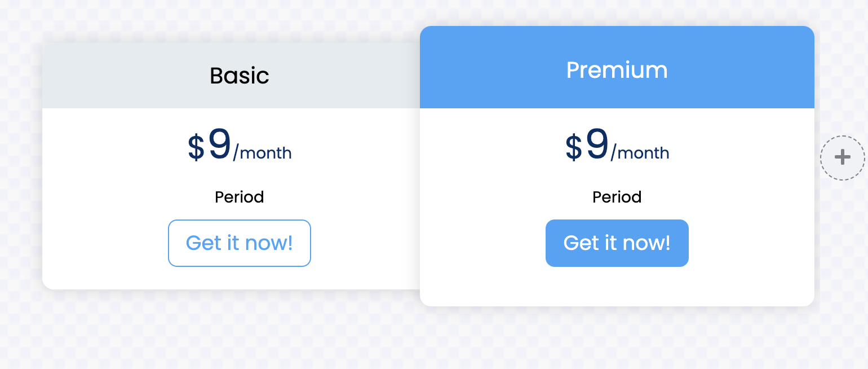
Task: Select the "Period" text under Premium price
Action: (x=617, y=197)
